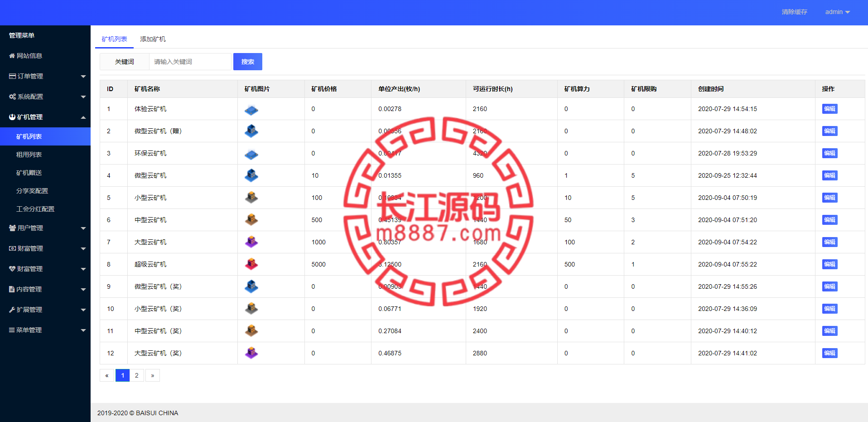This screenshot has width=868, height=422.
Task: Edit the 环保云矿机 row
Action: tap(829, 153)
